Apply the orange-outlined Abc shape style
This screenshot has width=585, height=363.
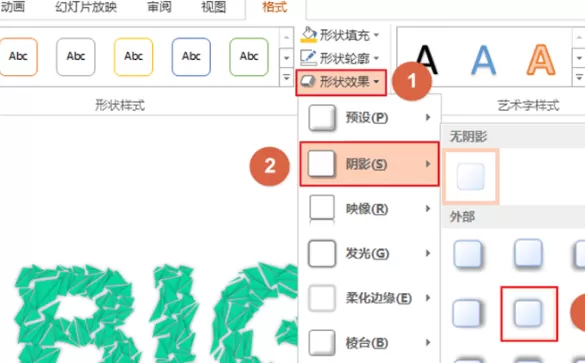click(x=18, y=57)
